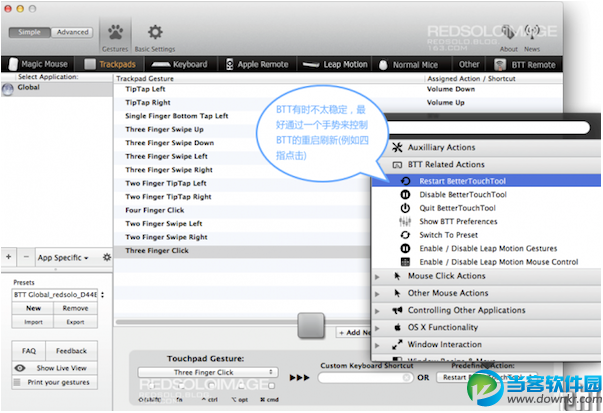Open the FAQ button
The width and height of the screenshot is (603, 413).
pos(29,351)
